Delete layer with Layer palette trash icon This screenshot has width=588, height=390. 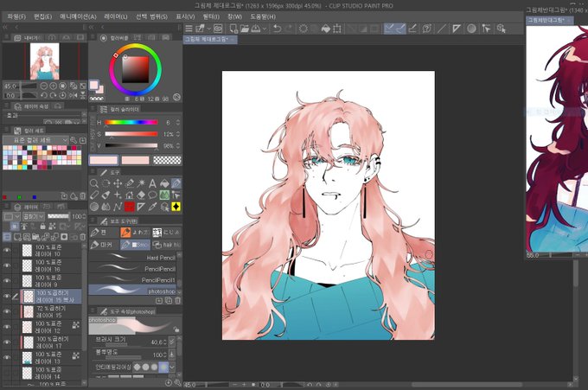pyautogui.click(x=82, y=237)
